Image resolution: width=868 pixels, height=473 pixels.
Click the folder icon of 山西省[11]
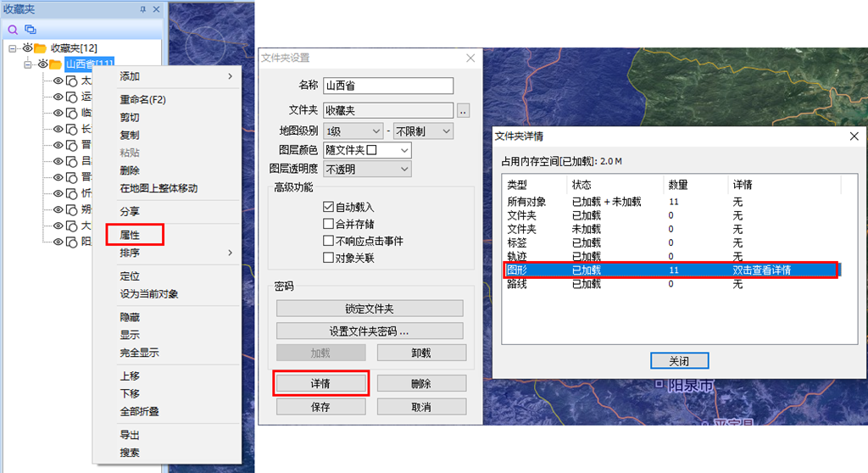[55, 64]
